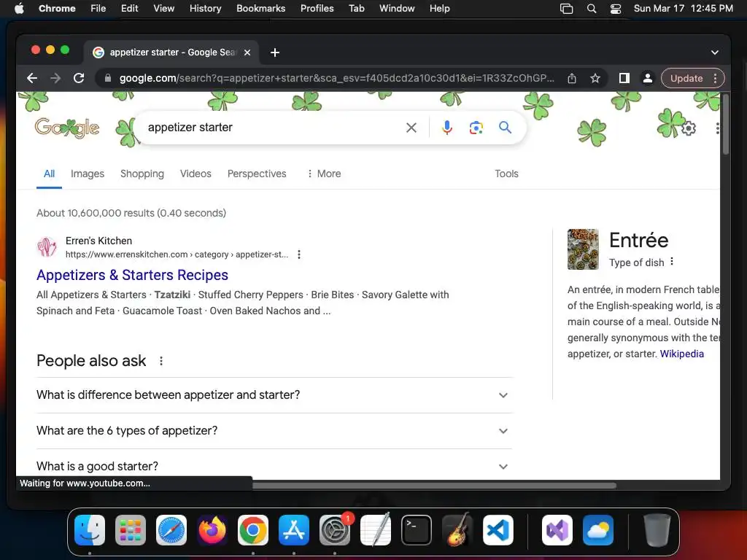
Task: Expand 'What is a good starter?' question
Action: coord(274,466)
